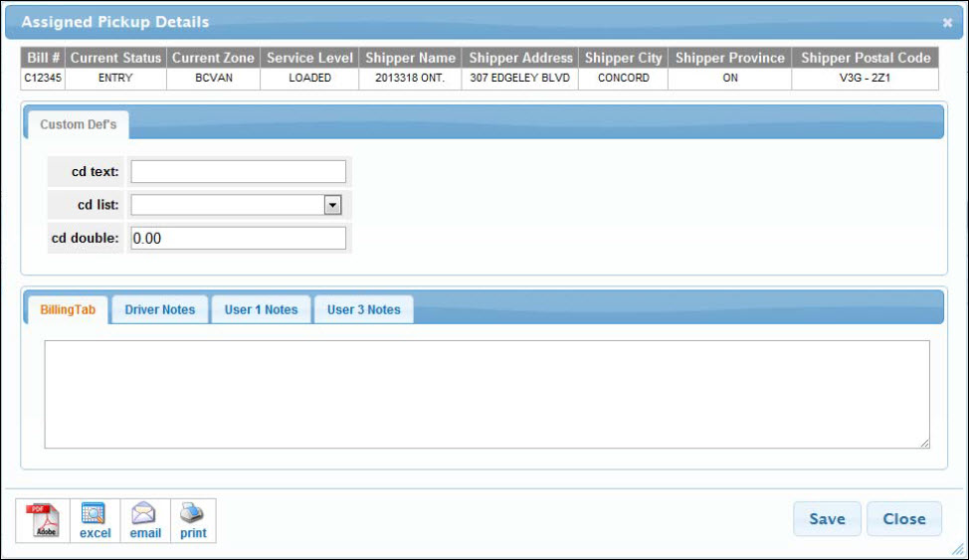
Task: Click the Shipper Postal Code column header
Action: click(x=866, y=58)
